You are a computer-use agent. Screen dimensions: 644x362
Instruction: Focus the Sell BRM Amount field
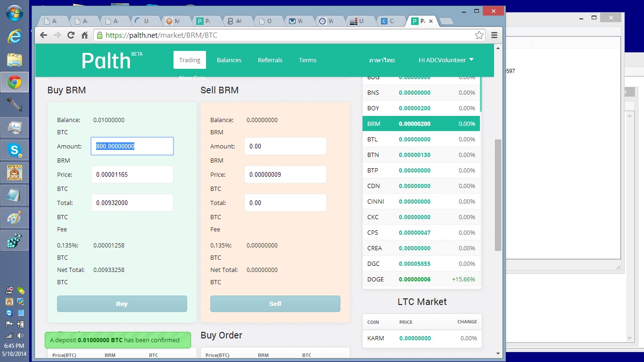(x=285, y=146)
